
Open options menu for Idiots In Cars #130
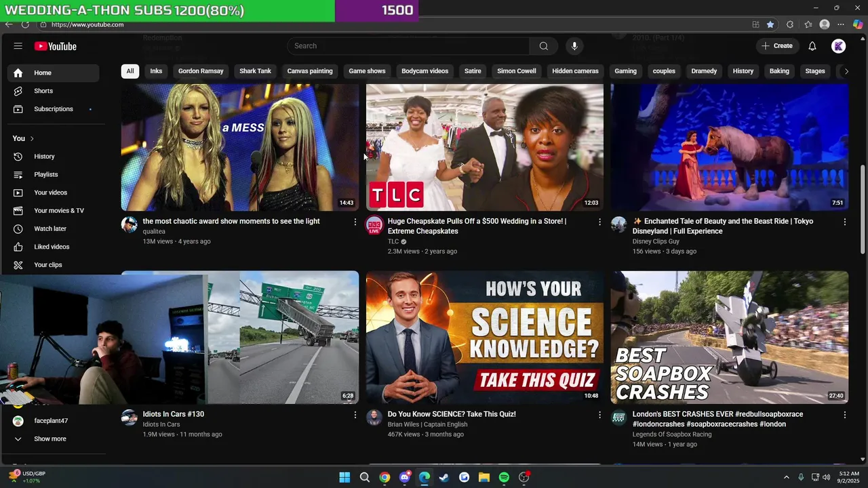coord(355,415)
